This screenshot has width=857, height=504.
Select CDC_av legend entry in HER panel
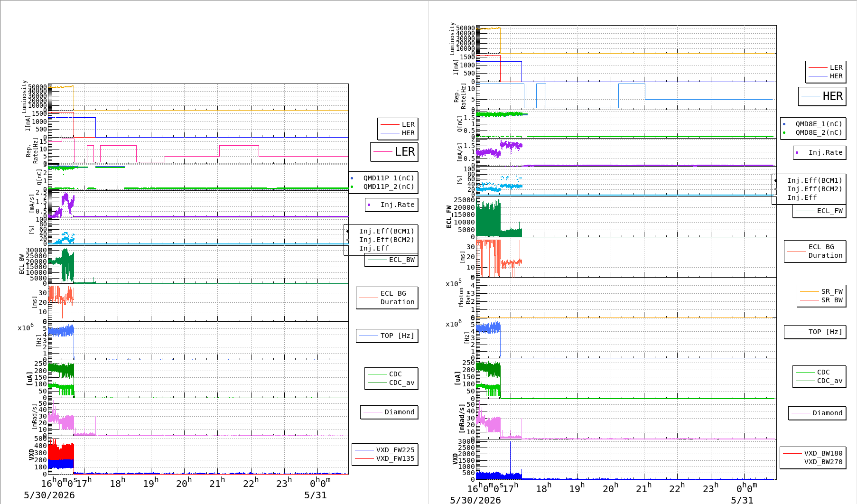[x=829, y=381]
